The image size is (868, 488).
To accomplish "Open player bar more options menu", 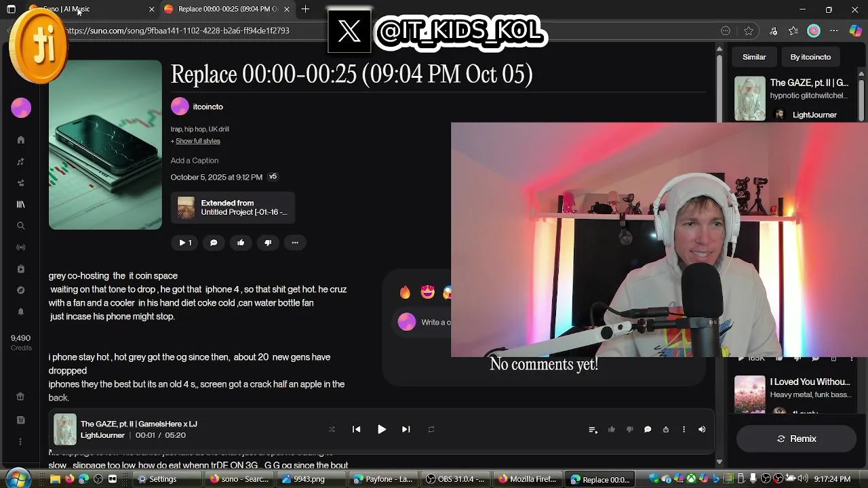I will [684, 430].
